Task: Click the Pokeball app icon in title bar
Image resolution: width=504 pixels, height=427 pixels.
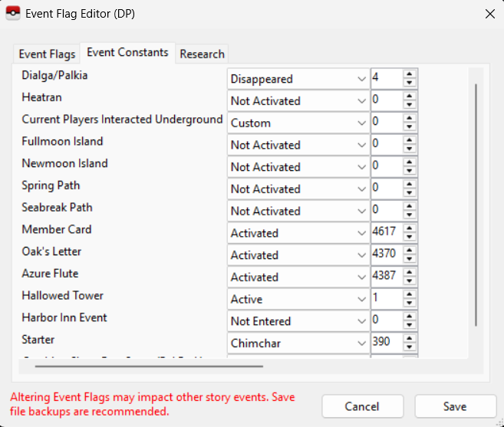Action: point(13,14)
